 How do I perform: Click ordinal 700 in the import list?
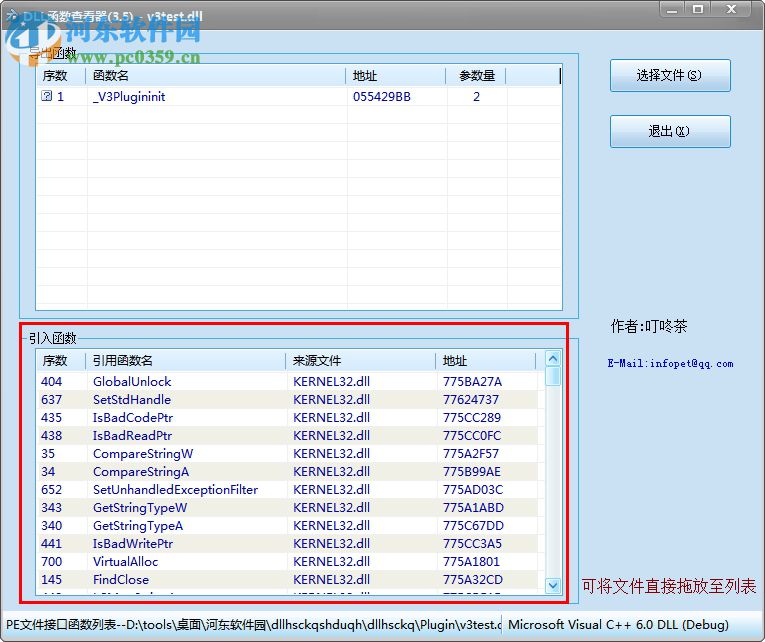pos(51,562)
